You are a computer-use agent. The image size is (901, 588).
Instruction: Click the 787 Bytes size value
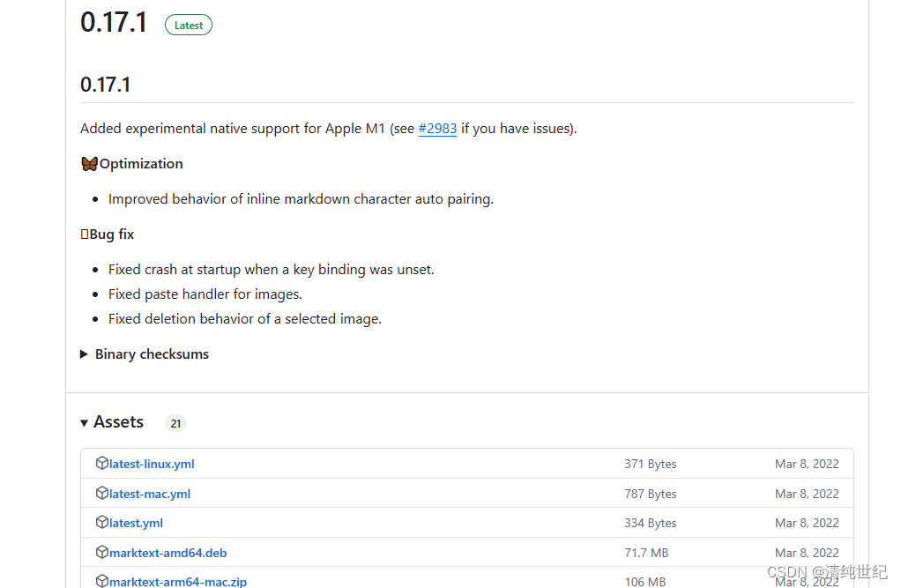pos(651,494)
